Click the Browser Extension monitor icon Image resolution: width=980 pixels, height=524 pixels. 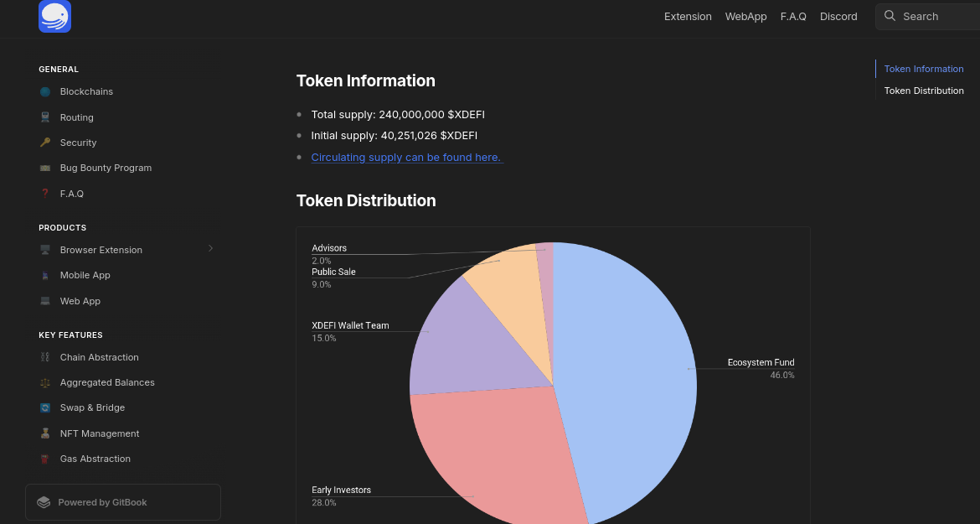pyautogui.click(x=45, y=250)
